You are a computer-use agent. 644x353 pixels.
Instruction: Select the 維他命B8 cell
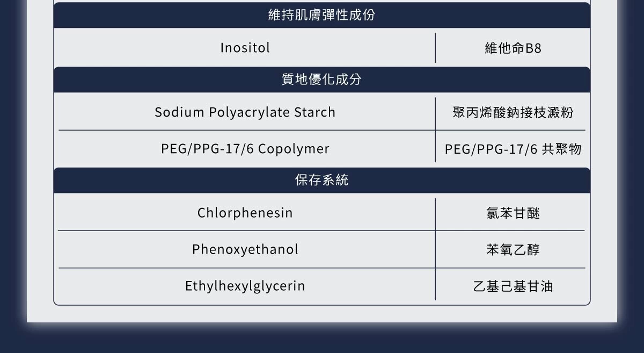[x=513, y=48]
